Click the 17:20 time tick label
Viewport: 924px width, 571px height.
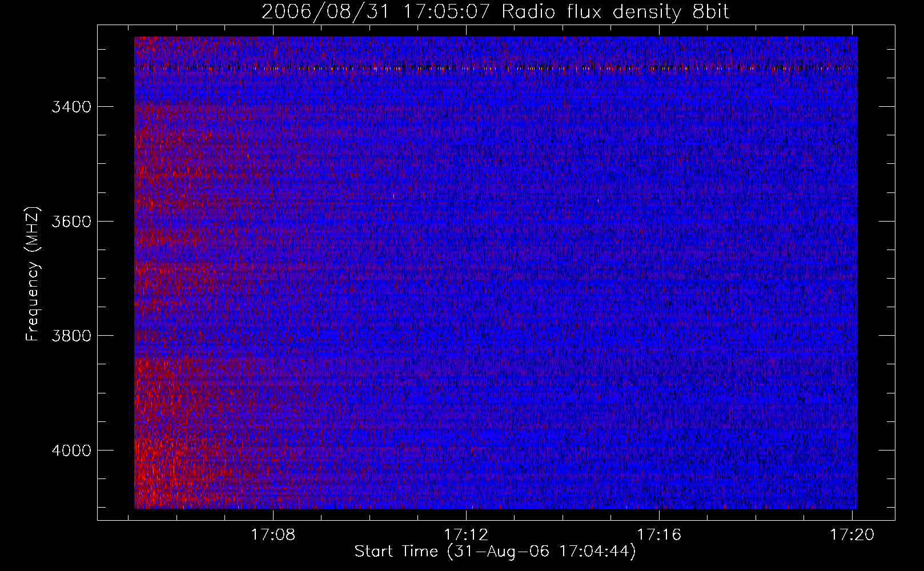tap(852, 535)
